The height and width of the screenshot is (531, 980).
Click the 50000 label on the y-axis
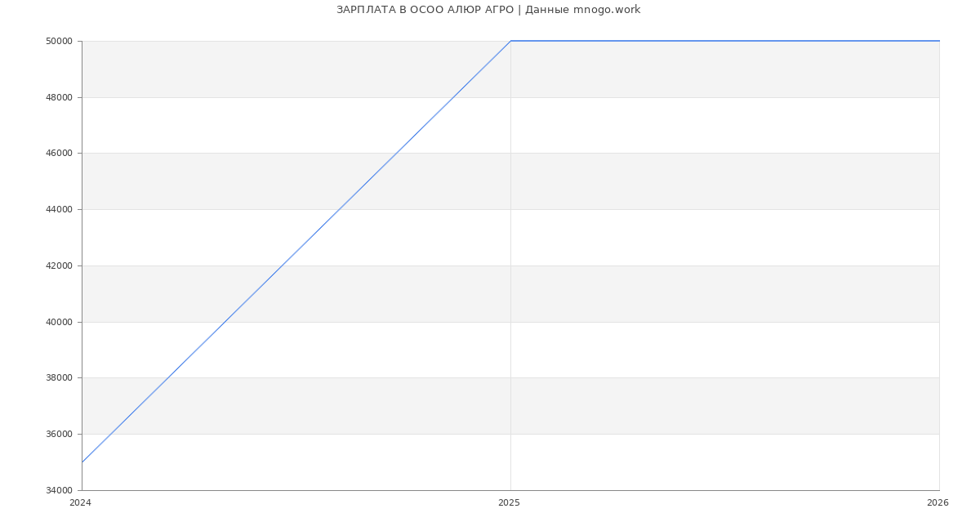[60, 42]
